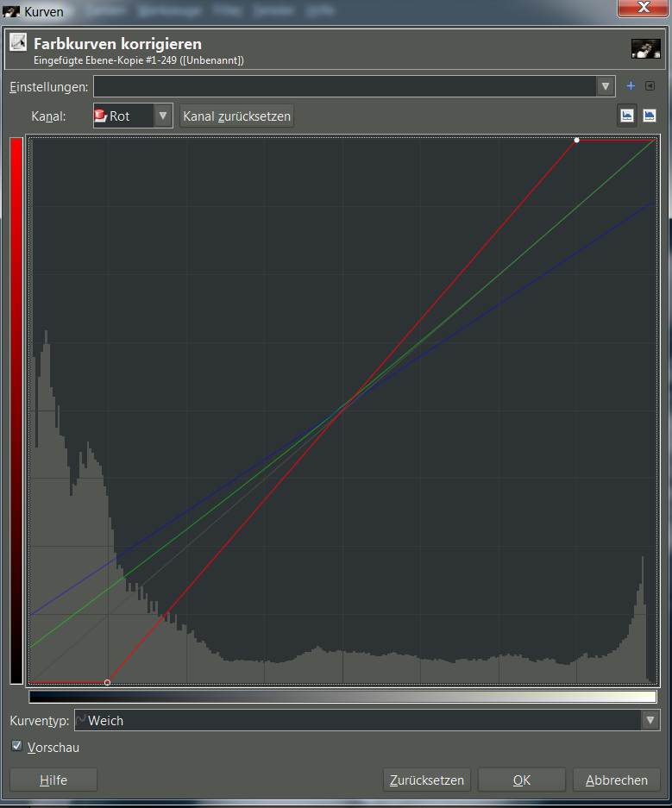Click the Zurücksetzen button
Viewport: 672px width, 808px height.
427,780
